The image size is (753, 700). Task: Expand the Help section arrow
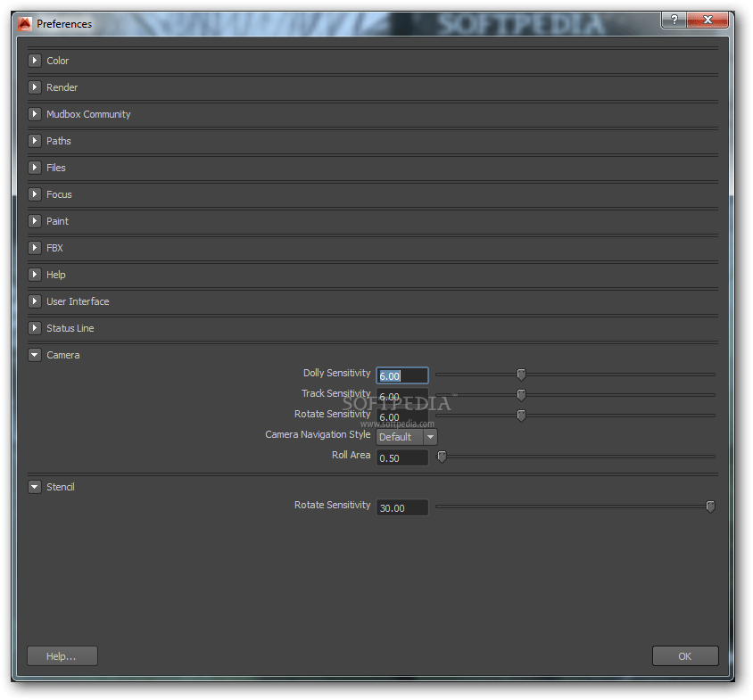[35, 275]
